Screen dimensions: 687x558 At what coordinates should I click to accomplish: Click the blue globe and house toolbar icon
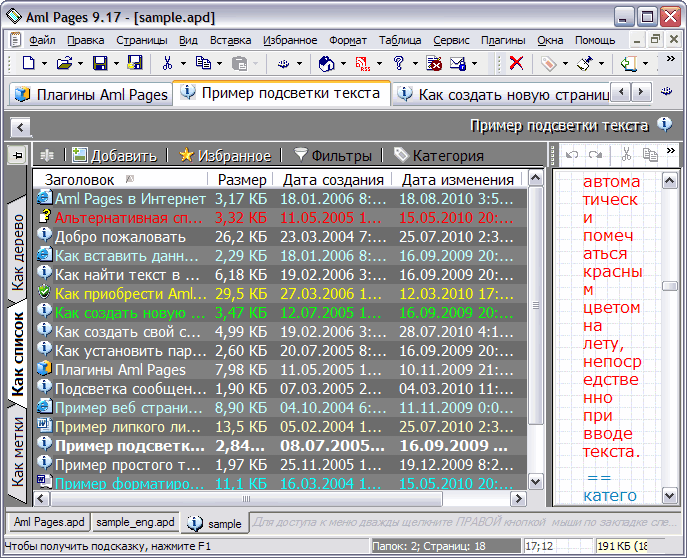(326, 64)
